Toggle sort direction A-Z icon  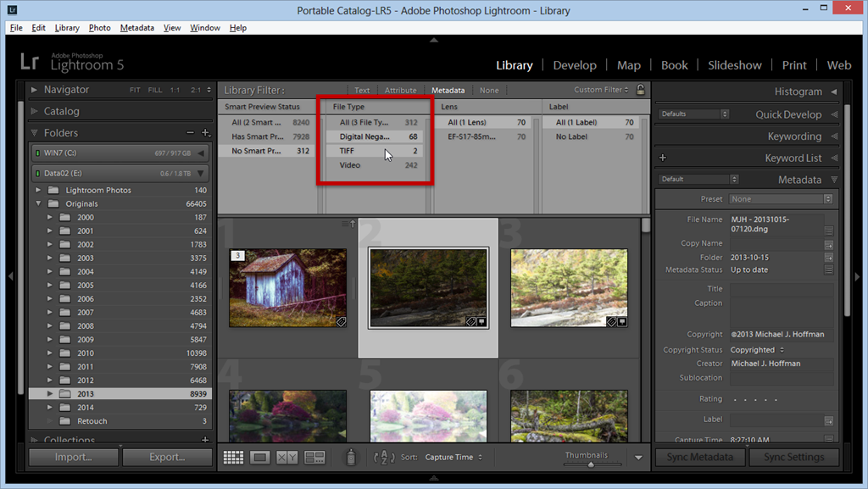pyautogui.click(x=384, y=458)
